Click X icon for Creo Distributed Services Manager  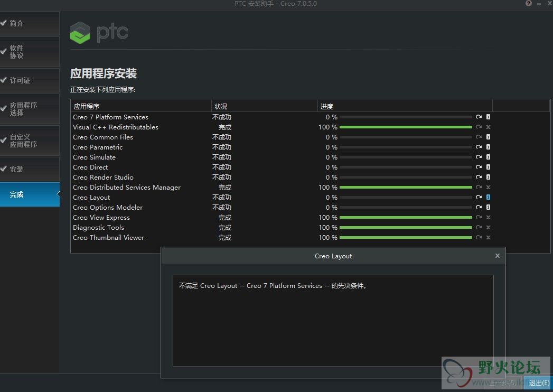pyautogui.click(x=488, y=188)
